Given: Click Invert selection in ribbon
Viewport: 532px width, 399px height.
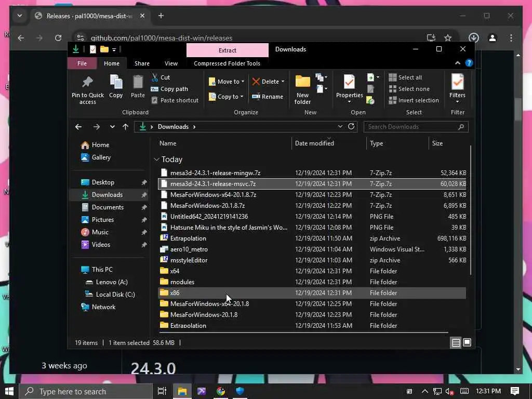Looking at the screenshot, I should 414,100.
